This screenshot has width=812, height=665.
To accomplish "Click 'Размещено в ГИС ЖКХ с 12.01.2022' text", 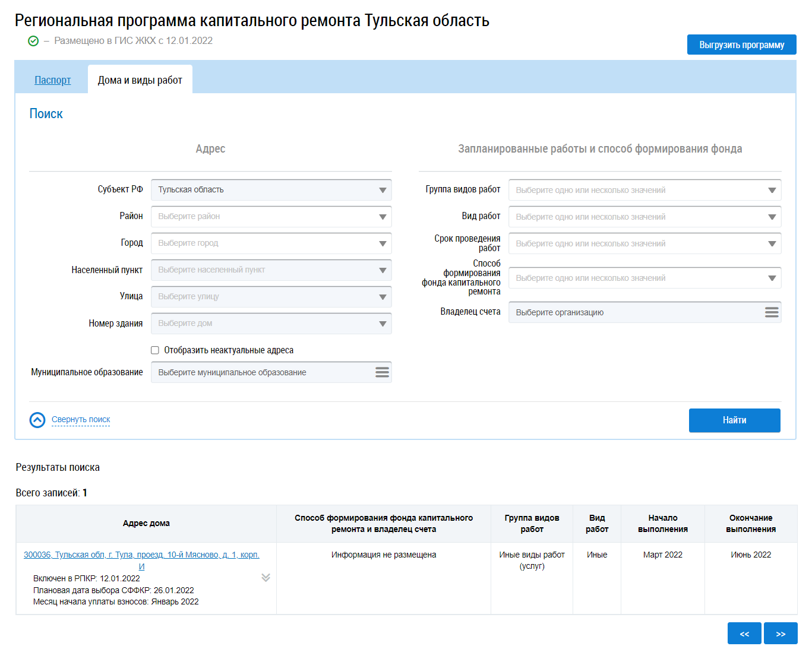I will coord(133,41).
